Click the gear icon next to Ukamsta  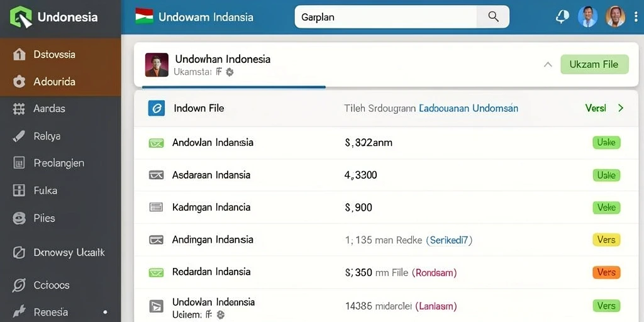click(x=230, y=72)
